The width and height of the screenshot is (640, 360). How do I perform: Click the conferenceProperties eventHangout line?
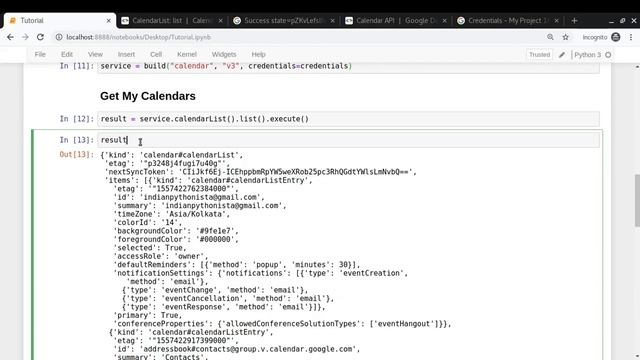282,324
